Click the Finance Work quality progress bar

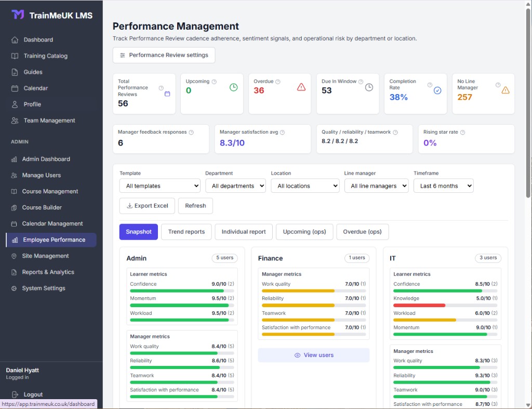pos(314,291)
